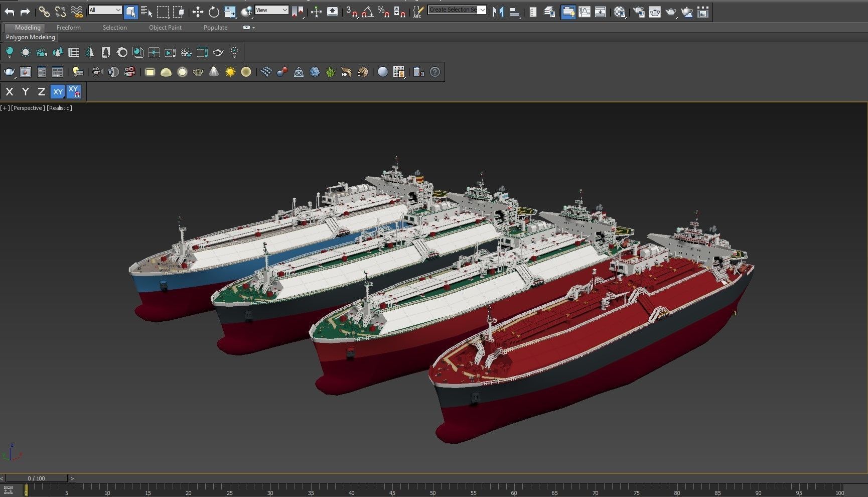Toggle 3D Snaps magnet
Screen dimensions: 868x497
pyautogui.click(x=352, y=12)
